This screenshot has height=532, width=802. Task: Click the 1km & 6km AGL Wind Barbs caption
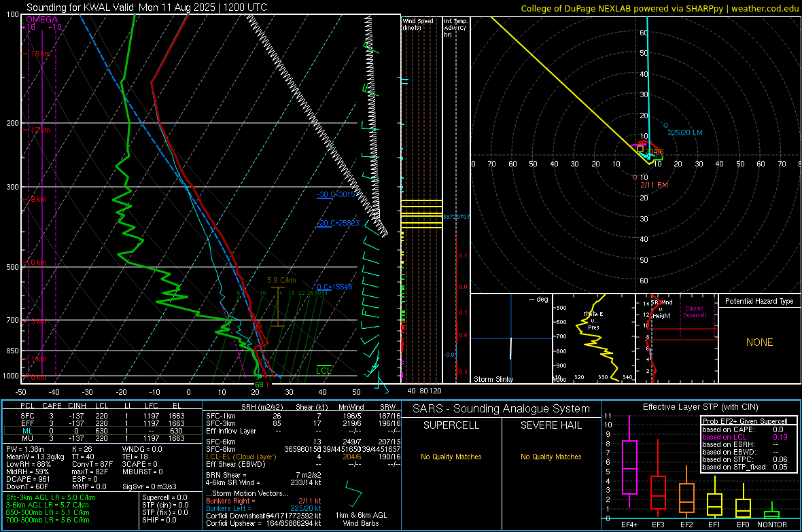(x=361, y=519)
